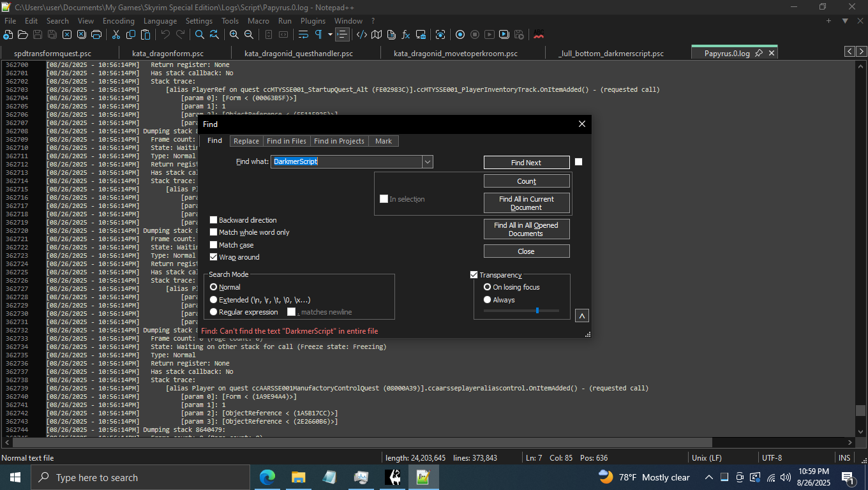Image resolution: width=868 pixels, height=490 pixels.
Task: Run macro multiple times icon
Action: (x=504, y=34)
